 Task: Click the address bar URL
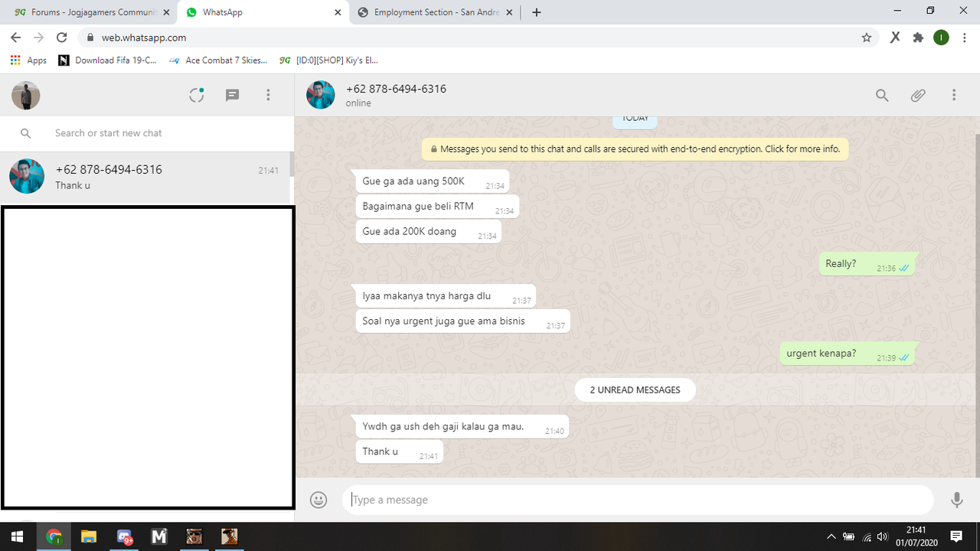(144, 37)
